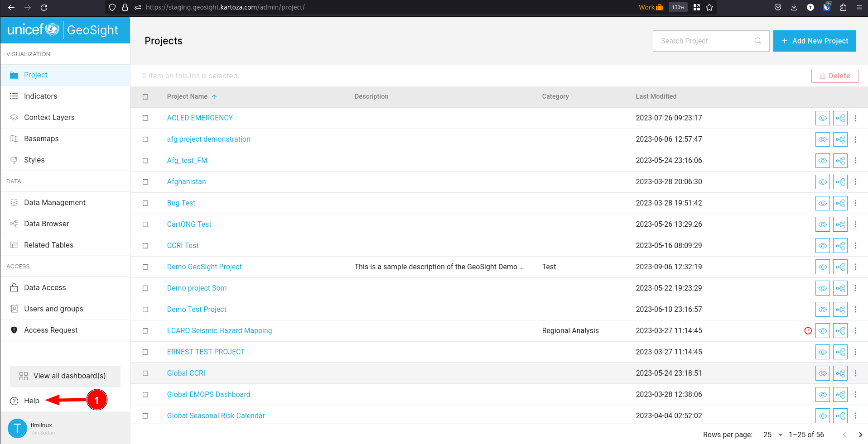Open Basemaps in the sidebar

(x=65, y=139)
